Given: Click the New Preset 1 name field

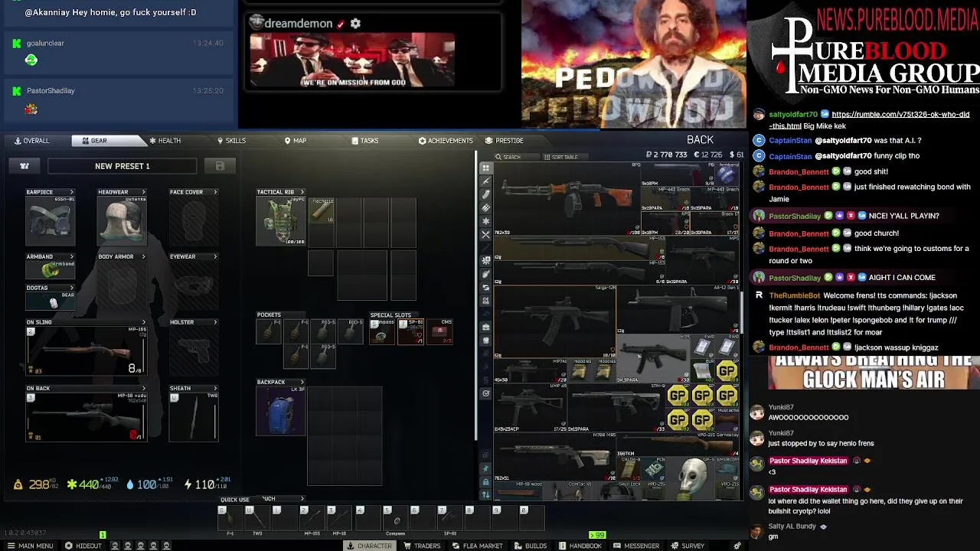Looking at the screenshot, I should (x=122, y=166).
